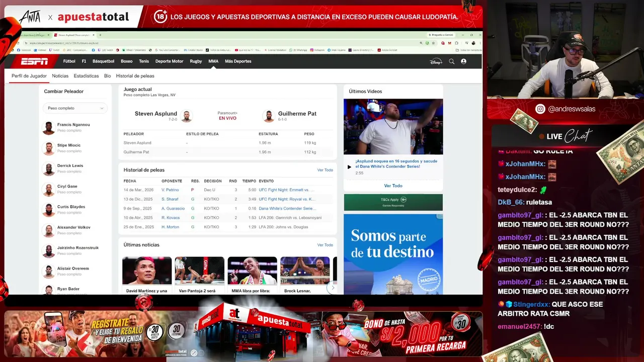The width and height of the screenshot is (644, 362).
Task: Switch to the Bio tab
Action: click(x=108, y=76)
